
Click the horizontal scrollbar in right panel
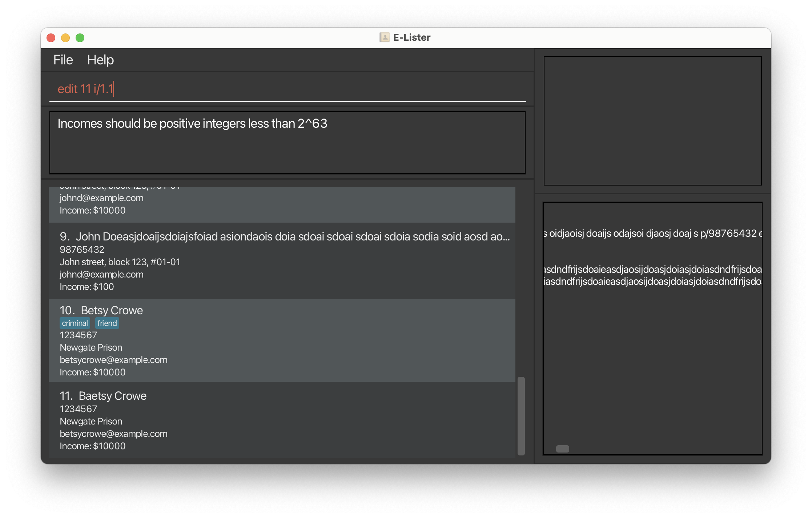tap(562, 449)
